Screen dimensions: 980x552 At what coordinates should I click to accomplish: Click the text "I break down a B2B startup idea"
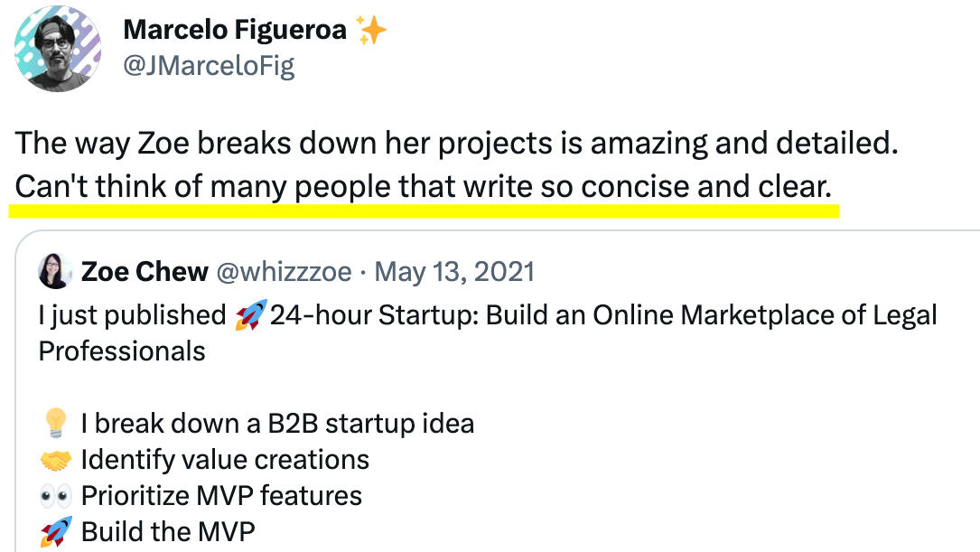(x=277, y=424)
